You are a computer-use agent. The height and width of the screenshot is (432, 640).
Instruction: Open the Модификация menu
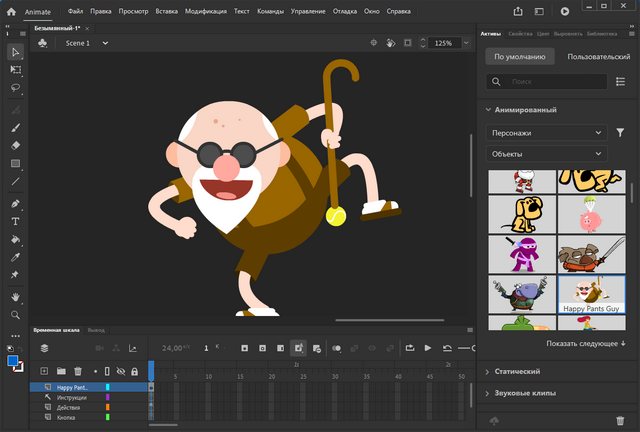tap(206, 11)
